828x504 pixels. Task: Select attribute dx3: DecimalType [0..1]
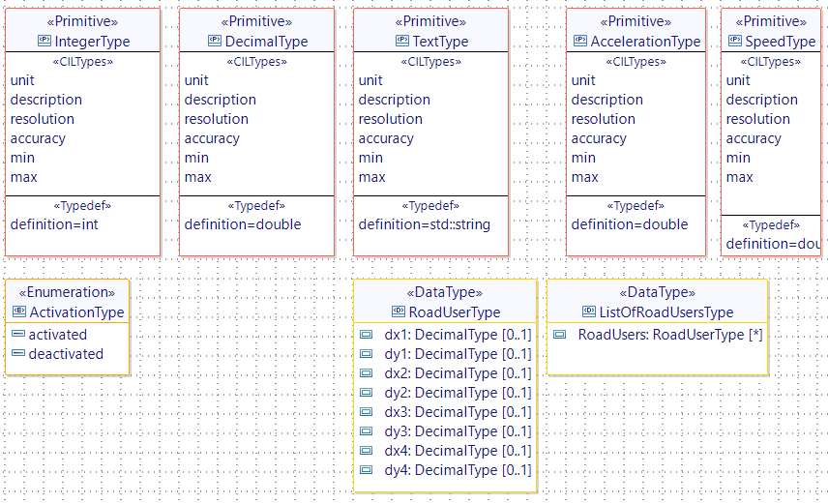[x=458, y=412]
